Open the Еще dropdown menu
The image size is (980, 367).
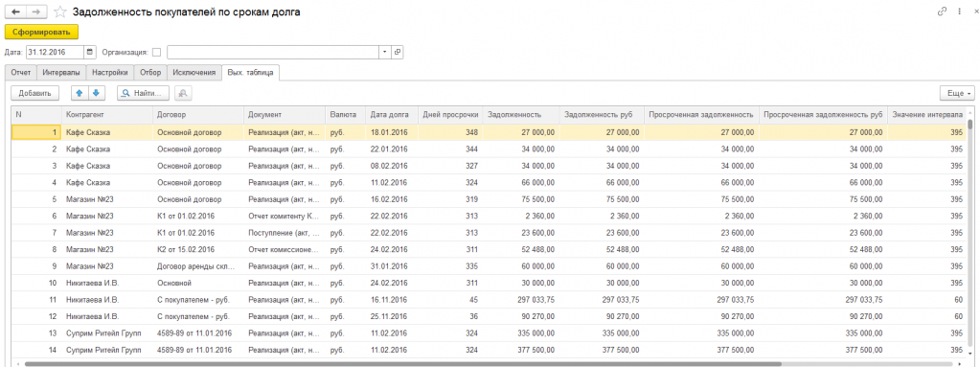click(957, 93)
